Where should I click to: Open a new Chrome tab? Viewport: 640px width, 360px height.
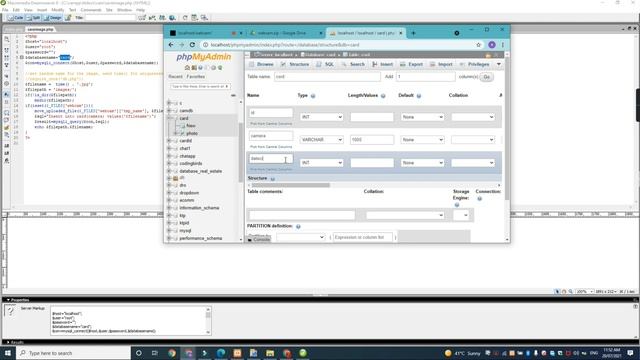pos(413,33)
